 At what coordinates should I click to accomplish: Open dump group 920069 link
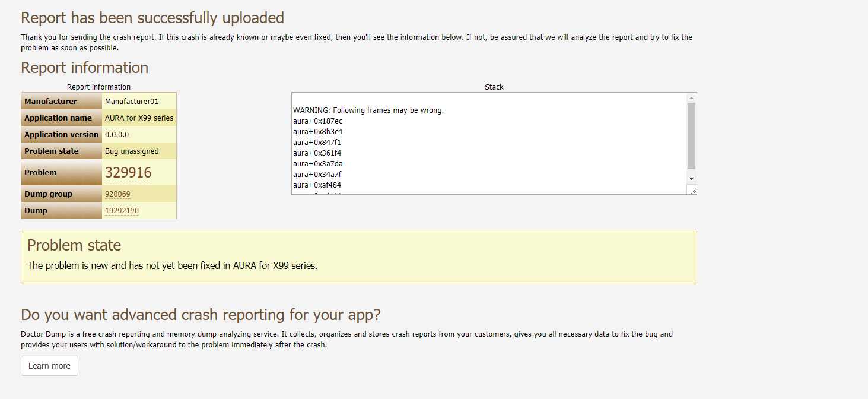(117, 194)
